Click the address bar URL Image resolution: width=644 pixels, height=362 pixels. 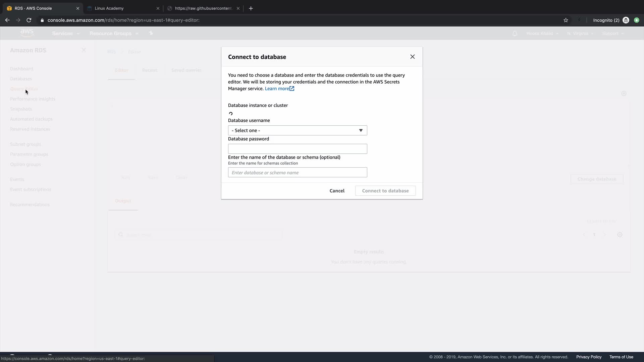click(123, 20)
